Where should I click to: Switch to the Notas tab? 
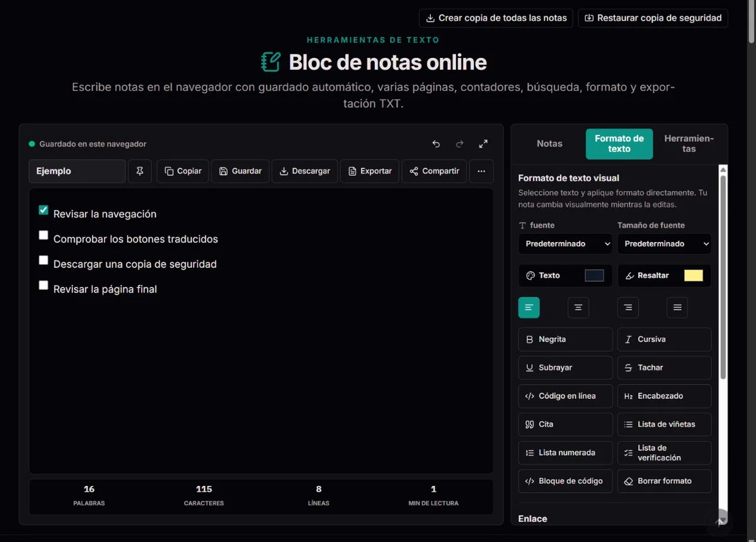[549, 144]
